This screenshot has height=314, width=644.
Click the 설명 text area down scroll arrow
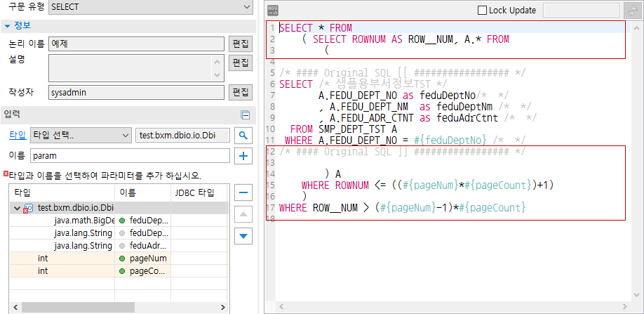(x=217, y=75)
